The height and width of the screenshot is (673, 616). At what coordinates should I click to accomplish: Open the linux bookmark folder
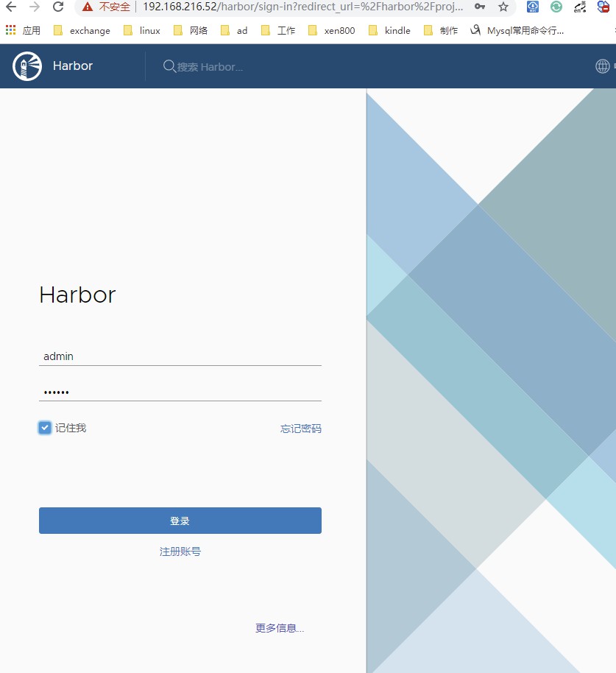pos(141,30)
